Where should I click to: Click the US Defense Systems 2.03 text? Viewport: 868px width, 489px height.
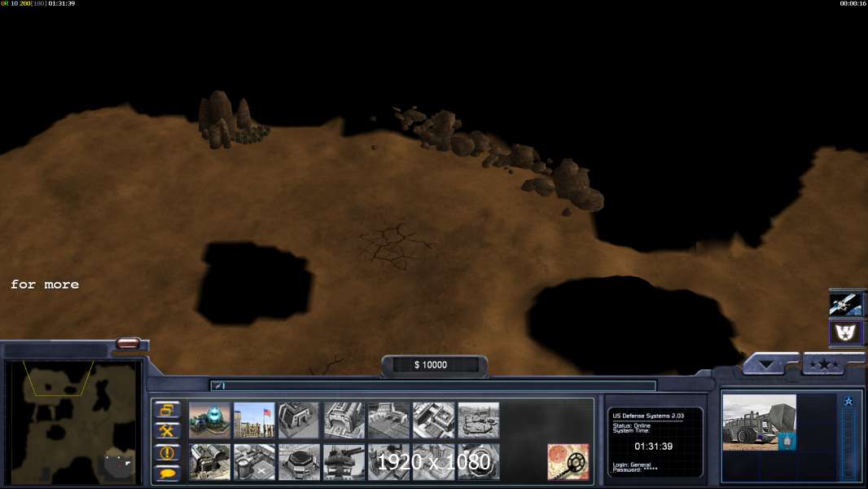point(647,416)
